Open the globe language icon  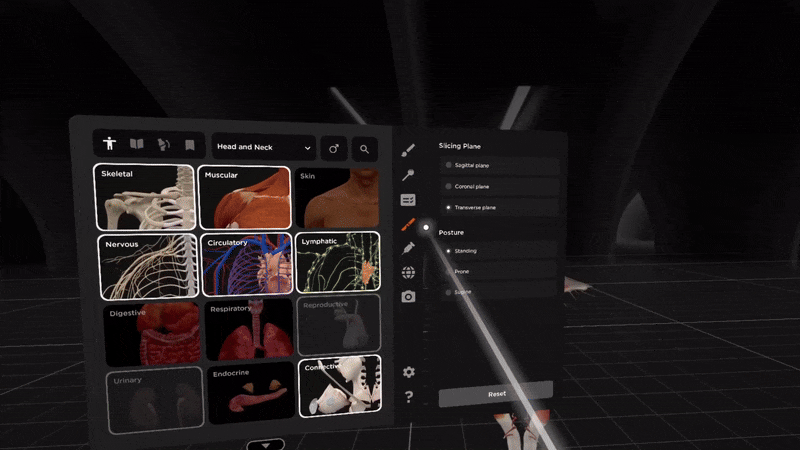[408, 272]
